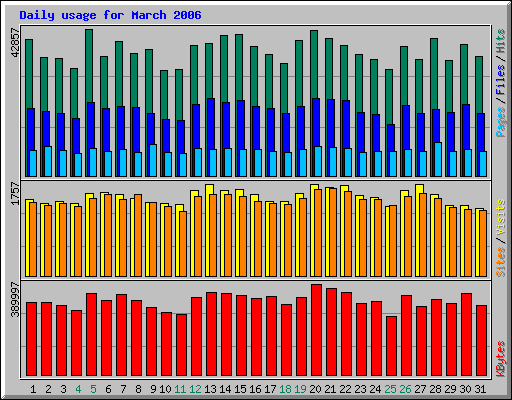Click day label 25 on the x-axis
This screenshot has width=512, height=400.
click(390, 389)
